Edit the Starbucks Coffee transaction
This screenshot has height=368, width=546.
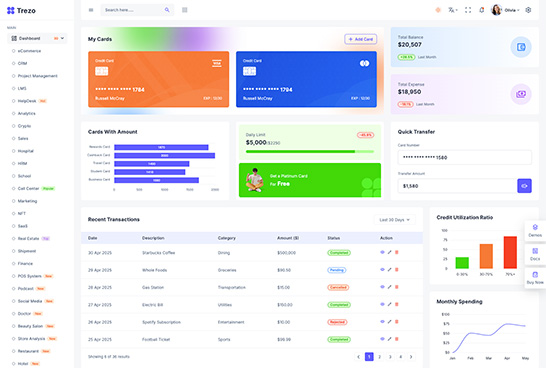(x=389, y=252)
